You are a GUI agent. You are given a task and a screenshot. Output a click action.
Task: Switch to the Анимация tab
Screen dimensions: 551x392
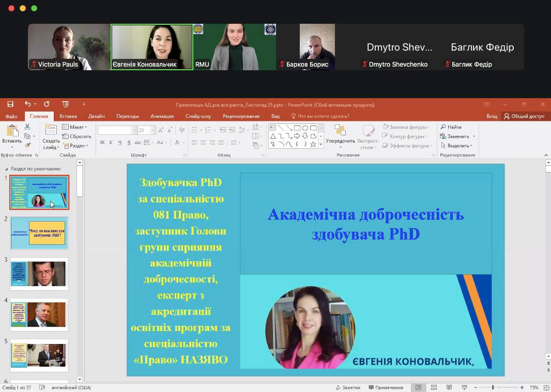tap(162, 116)
